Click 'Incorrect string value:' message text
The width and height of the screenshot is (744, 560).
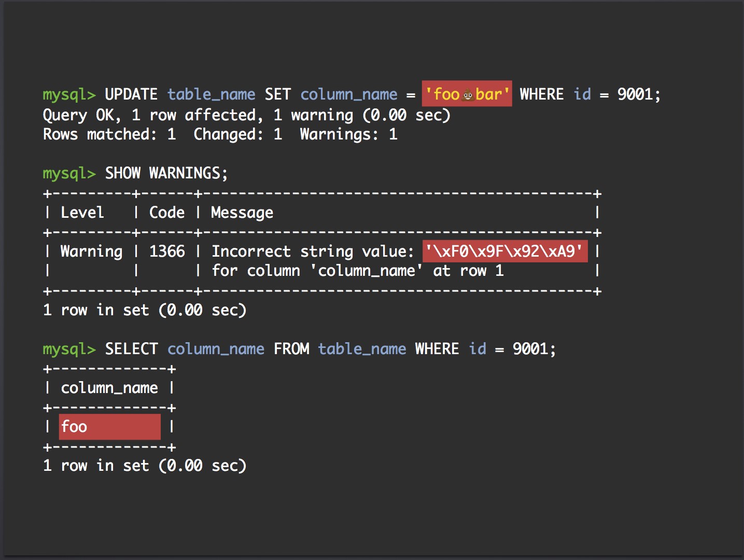[x=313, y=252]
